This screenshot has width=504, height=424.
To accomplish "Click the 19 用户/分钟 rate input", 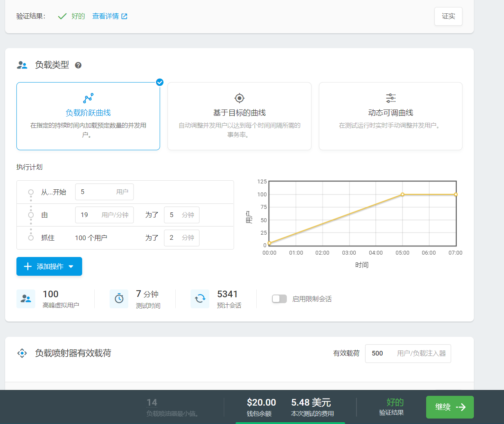I will (x=104, y=215).
